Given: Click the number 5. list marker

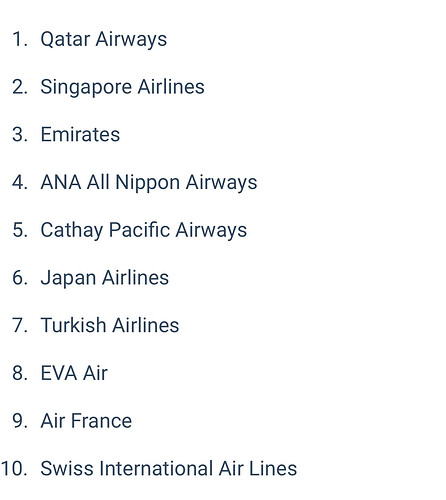Looking at the screenshot, I should tap(20, 230).
